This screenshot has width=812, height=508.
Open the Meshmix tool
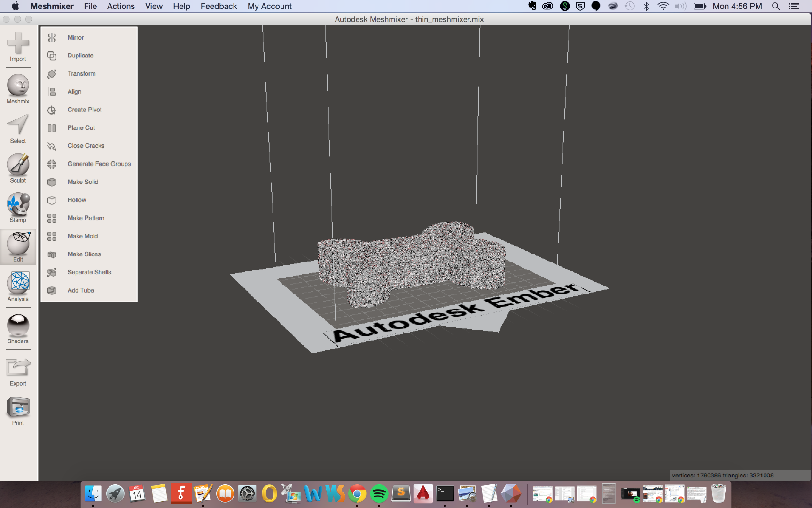pos(18,88)
